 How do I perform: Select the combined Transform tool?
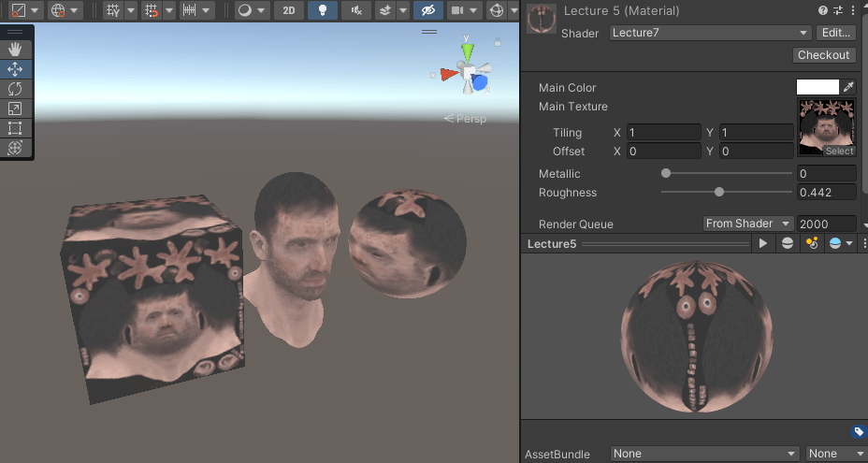coord(15,148)
